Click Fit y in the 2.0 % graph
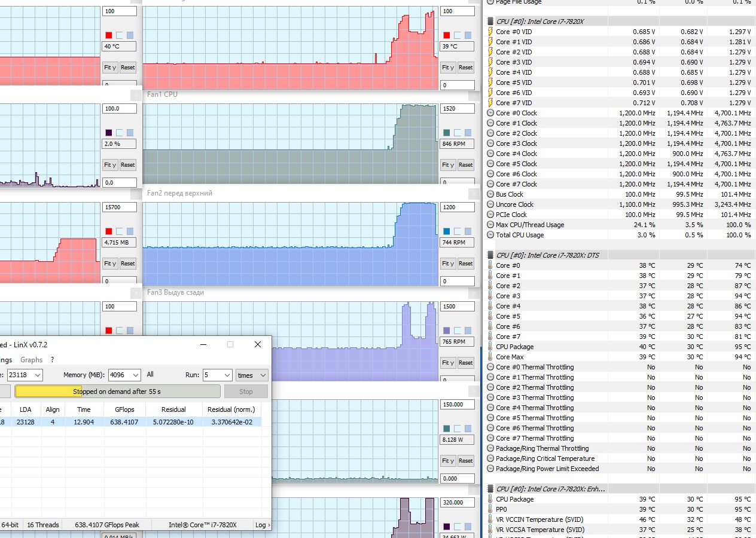The width and height of the screenshot is (756, 538). tap(110, 165)
